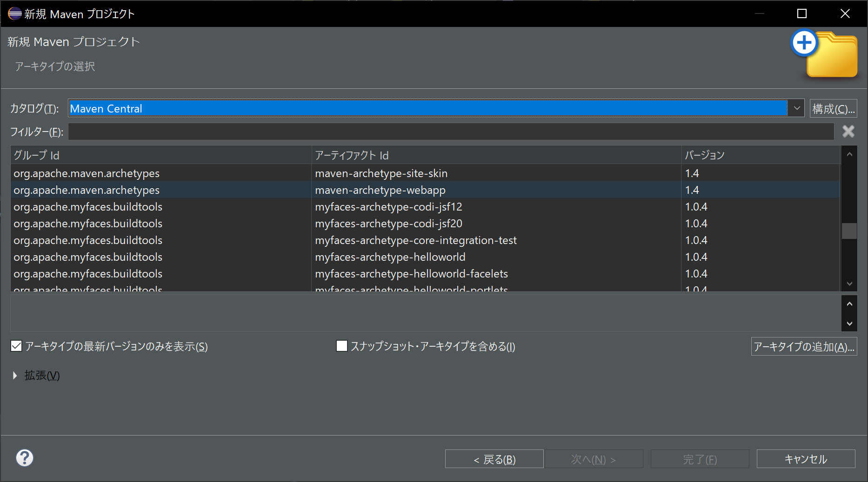Click description area scroll down arrow
The width and height of the screenshot is (868, 482).
coord(849,324)
